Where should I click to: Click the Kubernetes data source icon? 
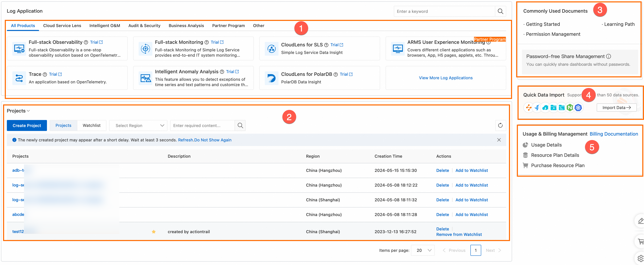coord(578,108)
